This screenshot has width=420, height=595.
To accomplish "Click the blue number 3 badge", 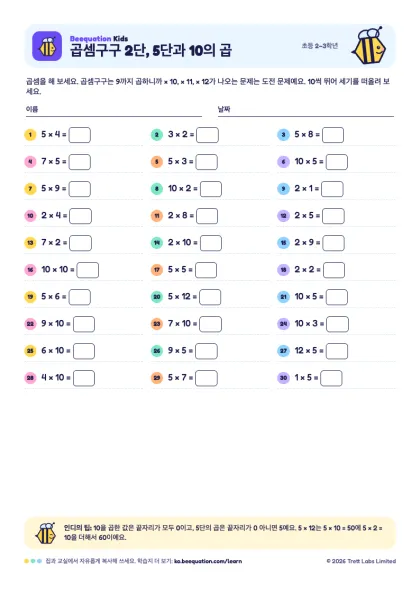I will click(x=283, y=135).
